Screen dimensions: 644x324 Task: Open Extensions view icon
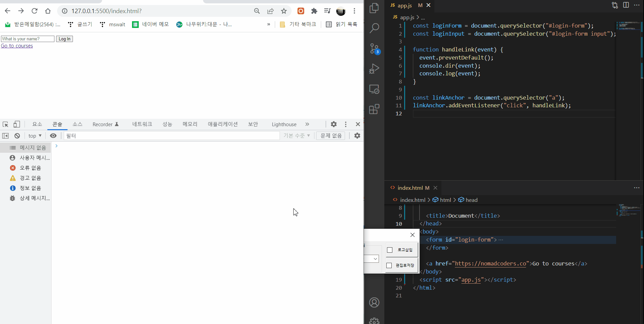click(374, 109)
